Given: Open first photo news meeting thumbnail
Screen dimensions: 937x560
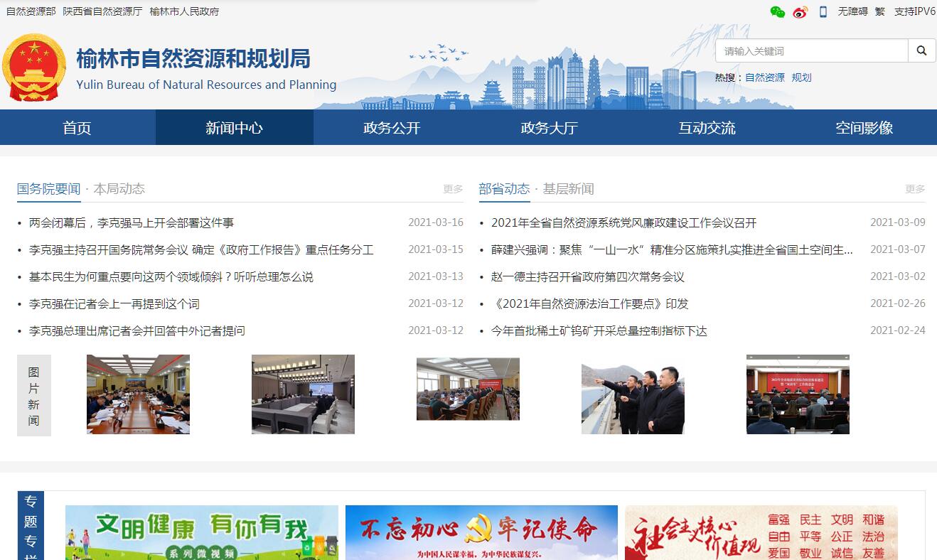Looking at the screenshot, I should coord(138,394).
